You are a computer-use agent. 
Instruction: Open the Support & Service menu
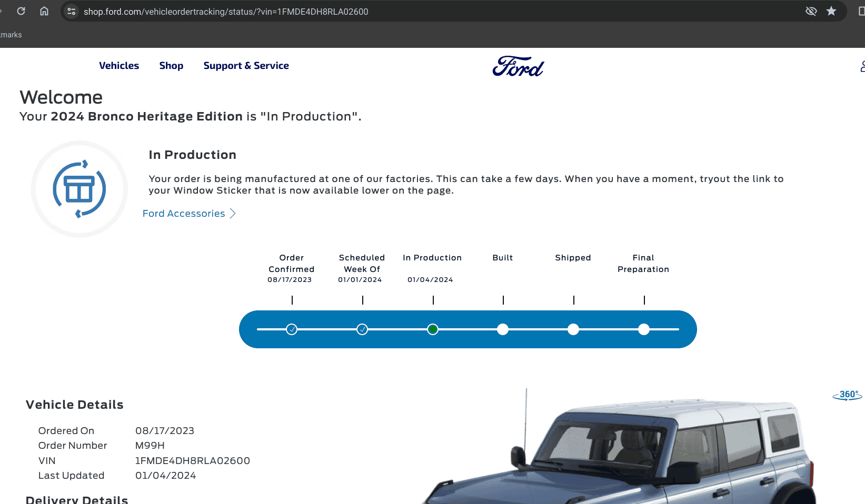click(246, 66)
